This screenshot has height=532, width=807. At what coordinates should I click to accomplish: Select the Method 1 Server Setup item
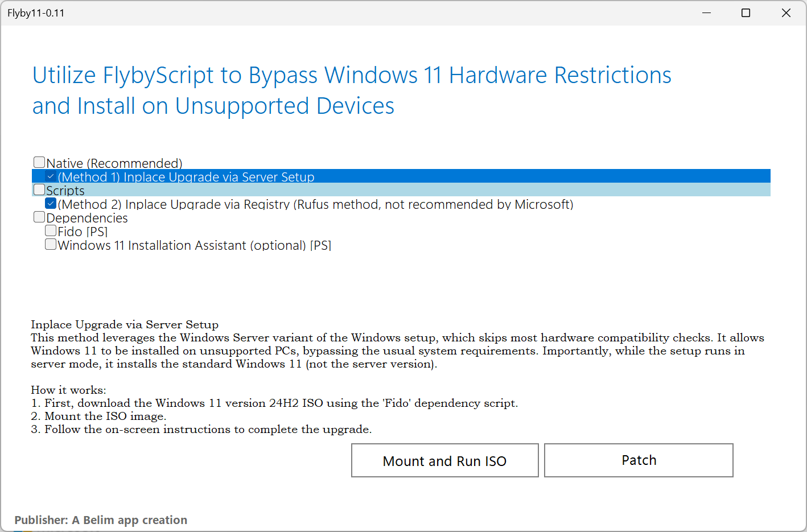pyautogui.click(x=186, y=177)
